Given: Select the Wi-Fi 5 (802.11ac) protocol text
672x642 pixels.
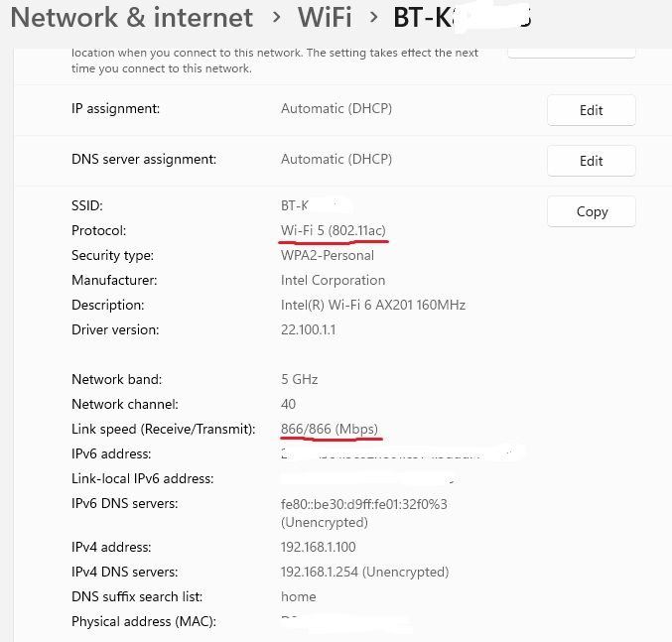Looking at the screenshot, I should pos(334,230).
